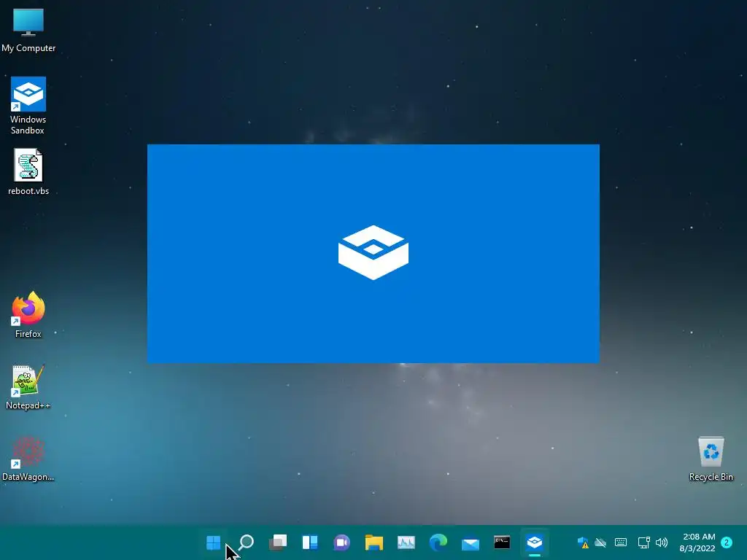This screenshot has width=747, height=560.
Task: Switch to Windows Sandbox taskbar button
Action: pos(535,542)
